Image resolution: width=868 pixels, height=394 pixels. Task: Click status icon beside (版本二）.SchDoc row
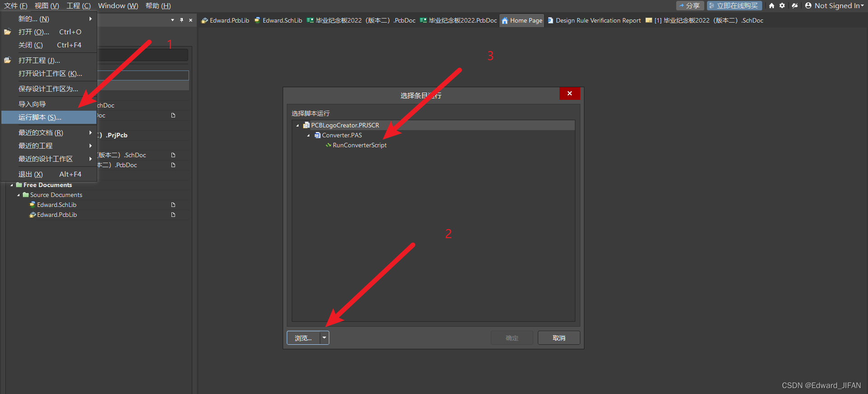[173, 155]
